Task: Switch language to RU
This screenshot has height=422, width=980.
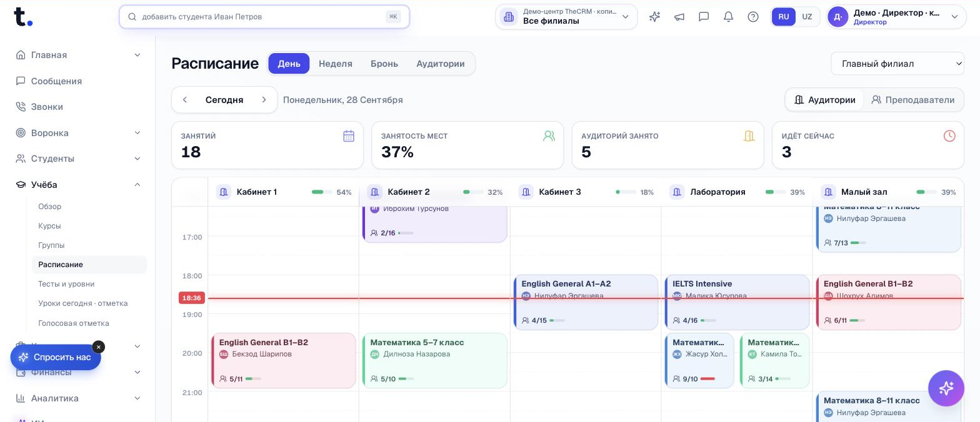Action: [784, 17]
